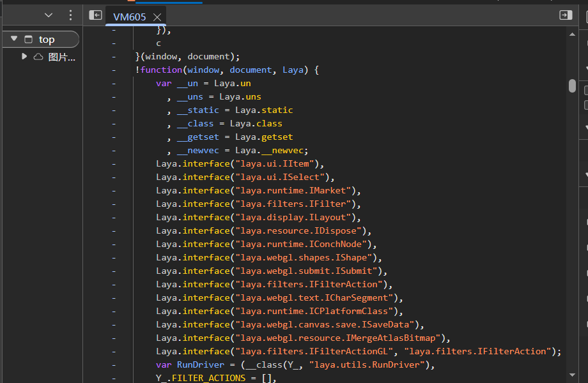Toggle the lower checkbox in the debugger pane
Image resolution: width=588 pixels, height=383 pixels.
coord(586,105)
